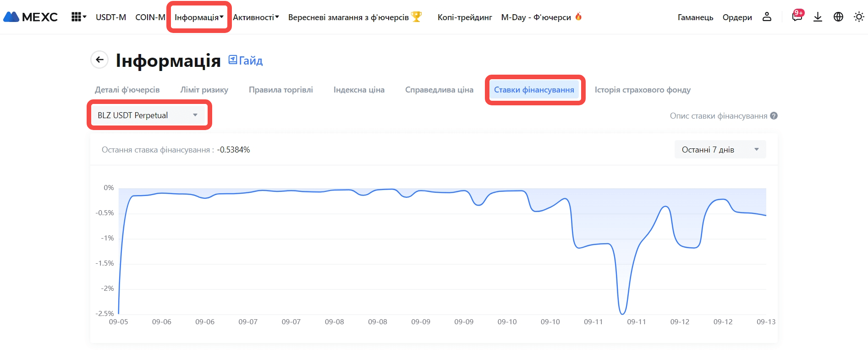Switch to Деталі ф'ючерсів tab
The height and width of the screenshot is (354, 868).
(x=127, y=90)
